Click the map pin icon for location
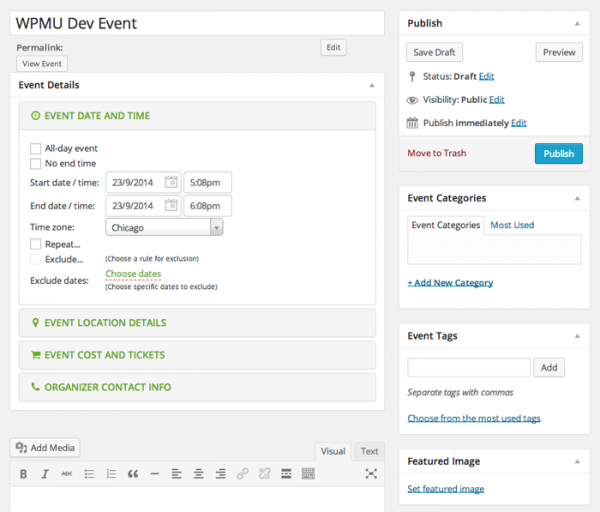Screen dimensions: 600x512 click(35, 323)
